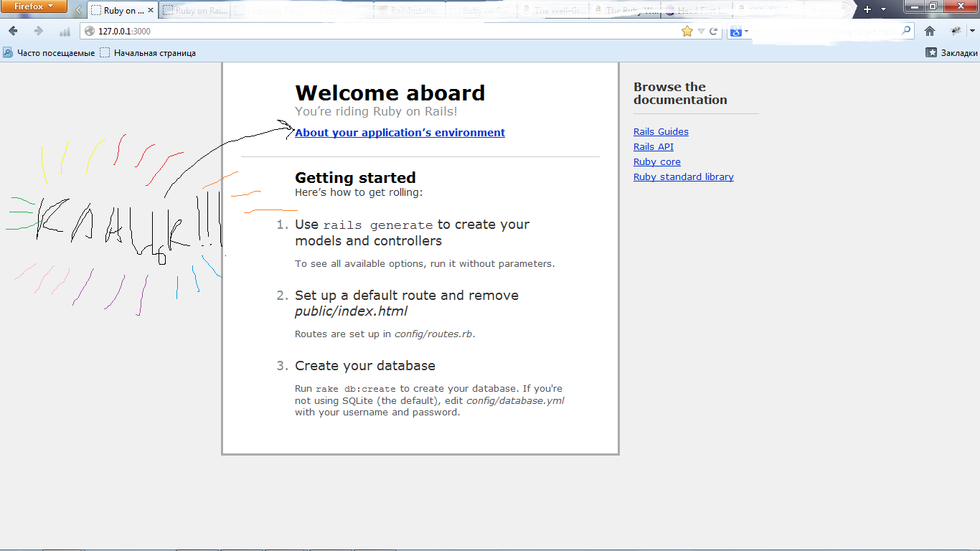Click the globe site identity icon
Viewport: 980px width, 551px height.
coord(90,31)
